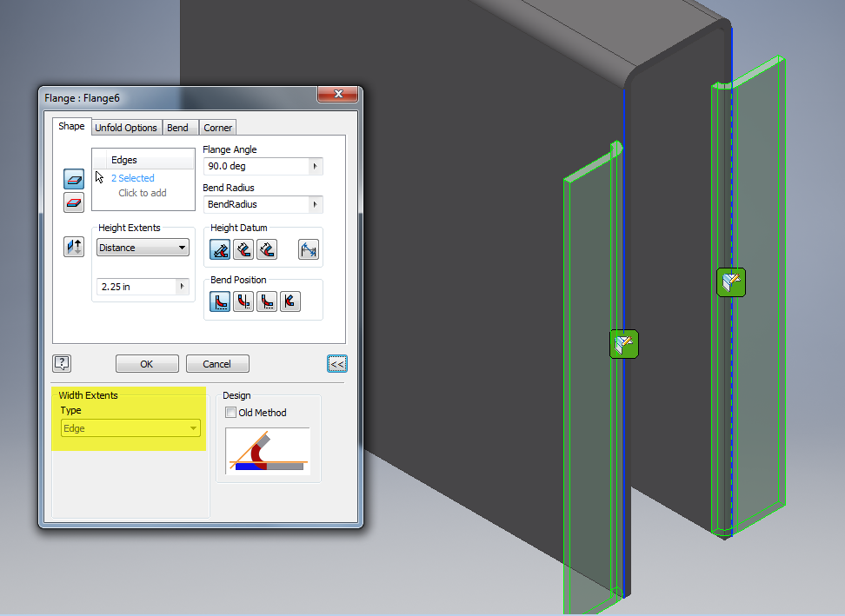Click the Design bend diagram thumbnail

(267, 451)
